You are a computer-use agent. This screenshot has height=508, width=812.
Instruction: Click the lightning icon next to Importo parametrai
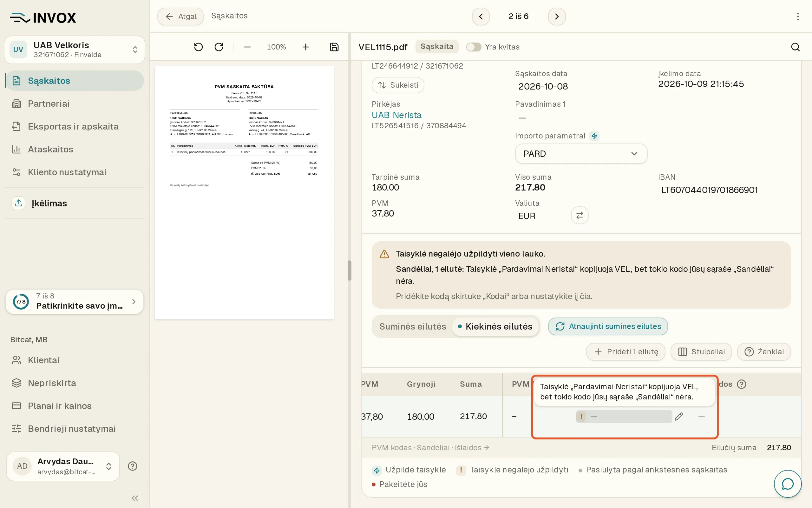pos(594,136)
